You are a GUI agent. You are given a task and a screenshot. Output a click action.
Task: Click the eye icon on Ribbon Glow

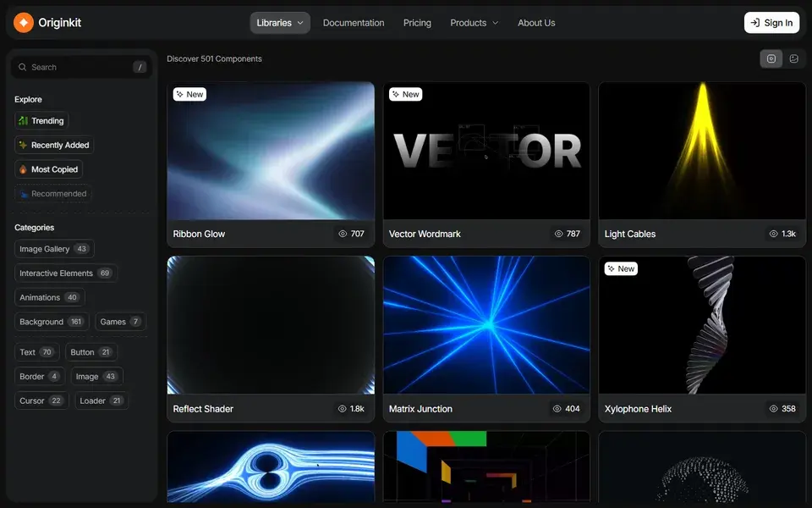343,234
